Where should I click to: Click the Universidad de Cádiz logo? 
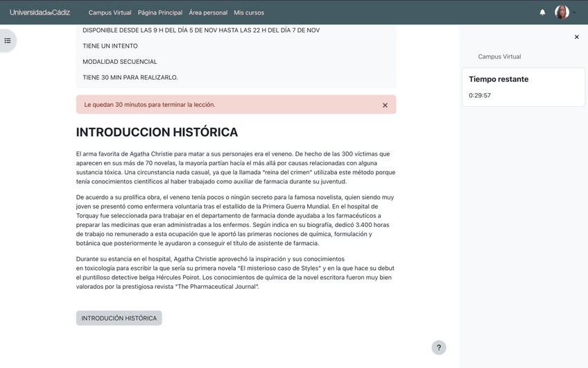40,12
